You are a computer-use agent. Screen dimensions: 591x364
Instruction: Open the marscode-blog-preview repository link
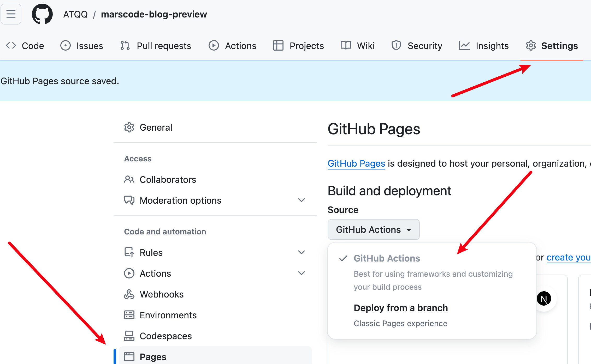point(154,14)
